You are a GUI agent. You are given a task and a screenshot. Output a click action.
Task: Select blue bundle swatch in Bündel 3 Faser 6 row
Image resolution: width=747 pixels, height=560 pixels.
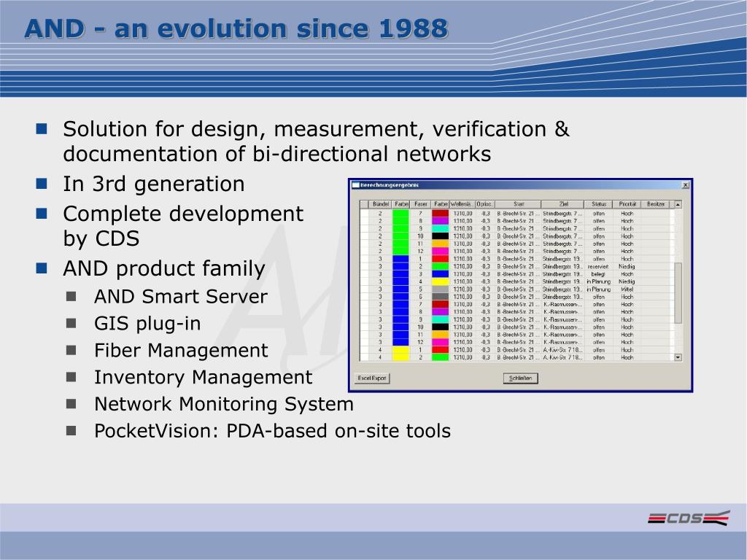[x=400, y=297]
